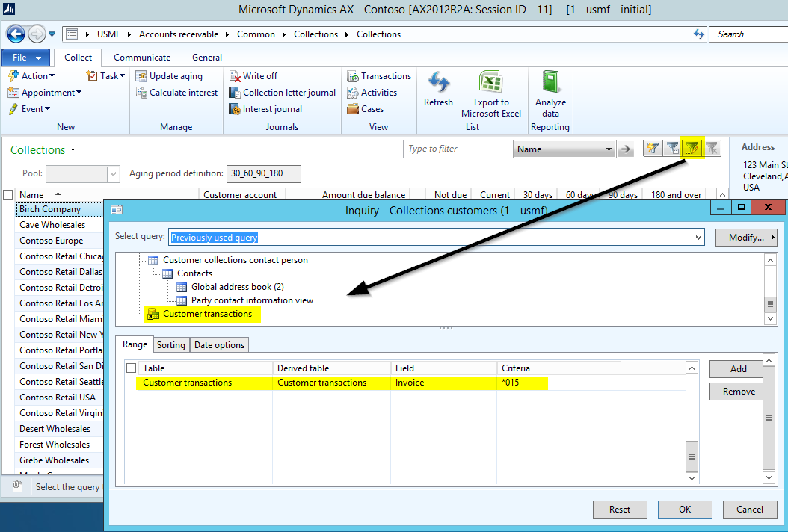The image size is (788, 532).
Task: Click the Write off icon
Action: click(235, 76)
